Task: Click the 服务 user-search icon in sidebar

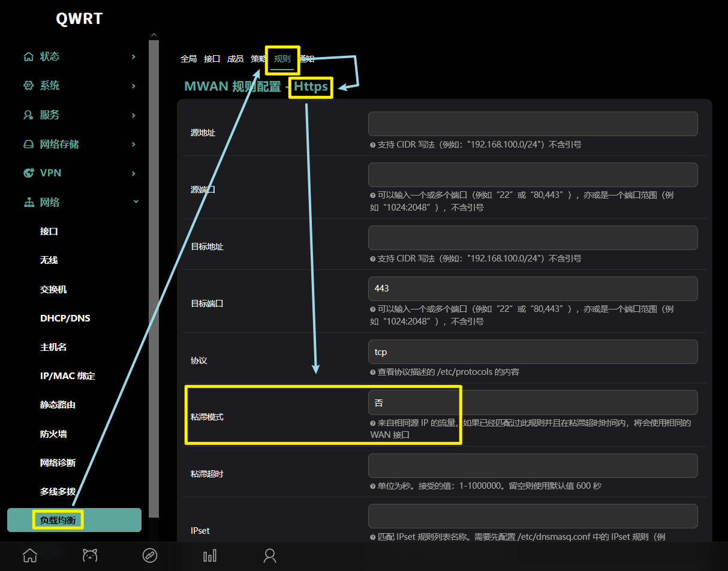Action: click(28, 115)
